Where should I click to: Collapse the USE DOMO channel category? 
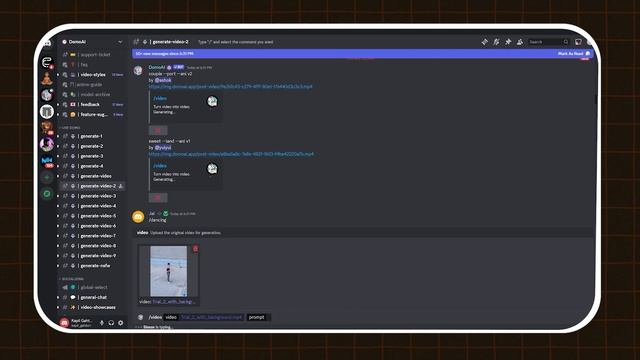(70, 128)
